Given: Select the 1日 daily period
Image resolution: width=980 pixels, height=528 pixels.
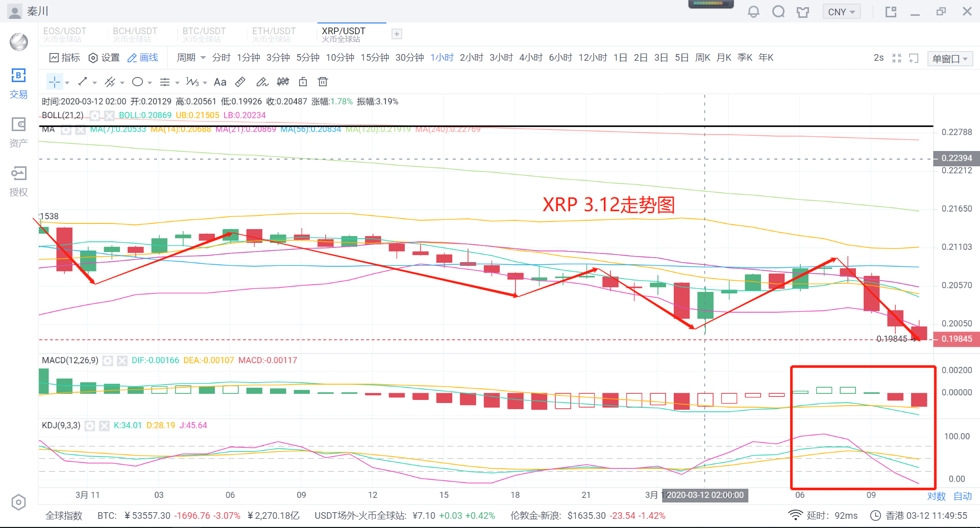Looking at the screenshot, I should pyautogui.click(x=620, y=58).
